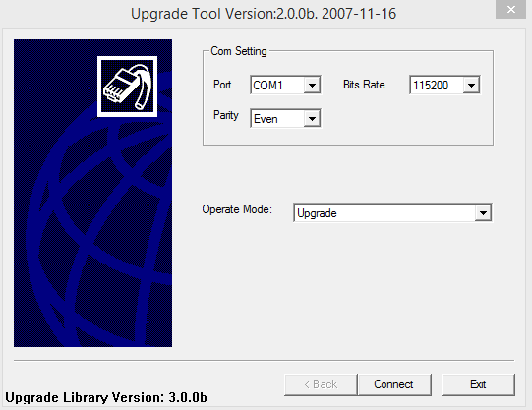
Task: Click the Connect button
Action: pyautogui.click(x=394, y=384)
